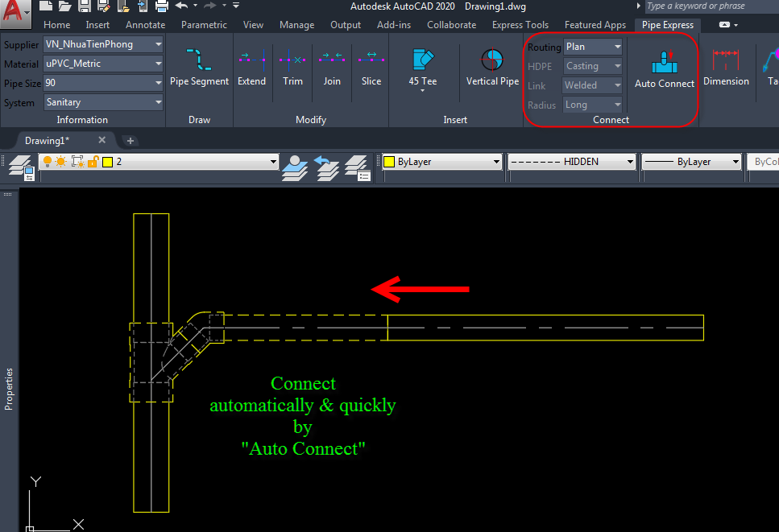779x532 pixels.
Task: Click the Save floppy disk icon
Action: [x=85, y=6]
